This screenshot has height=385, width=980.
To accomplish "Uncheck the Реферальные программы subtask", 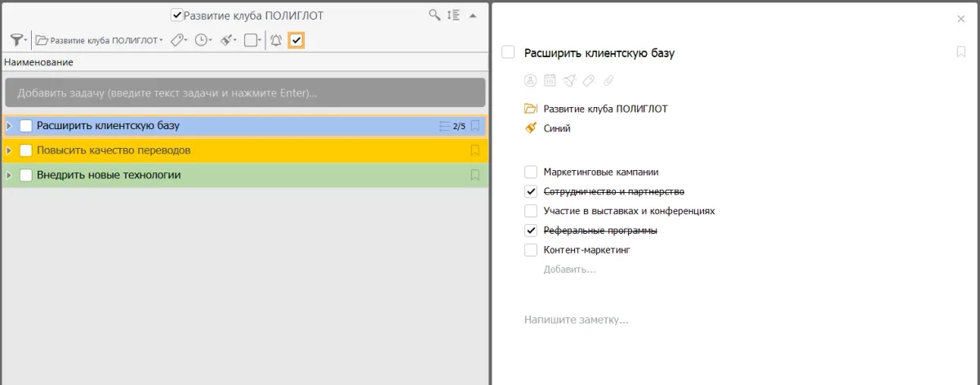I will [531, 231].
